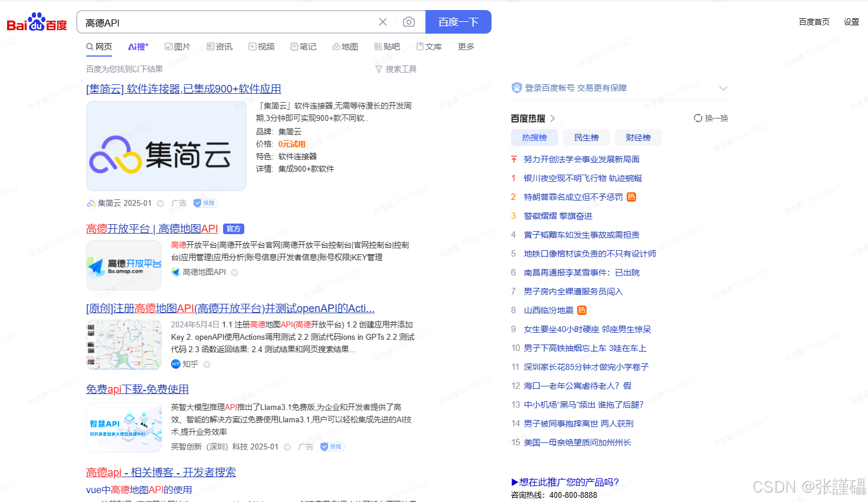The image size is (868, 502).
Task: Click the 热 badge beside 山西临汾地震
Action: [x=582, y=310]
